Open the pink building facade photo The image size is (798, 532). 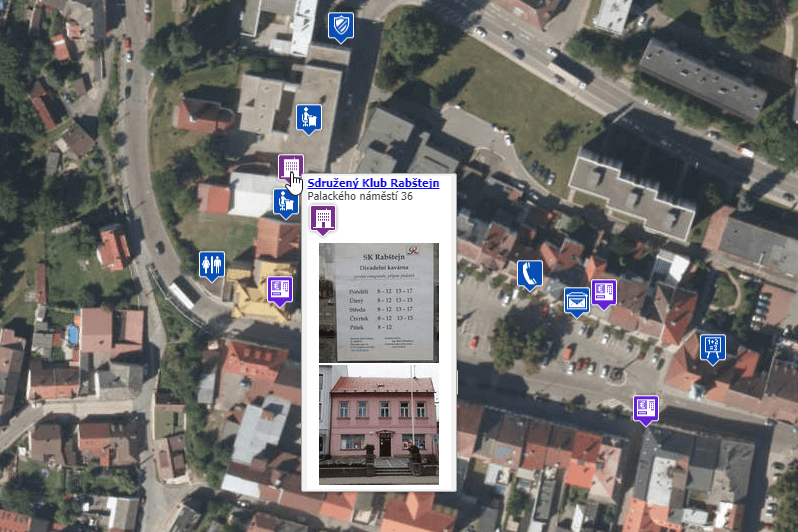379,424
